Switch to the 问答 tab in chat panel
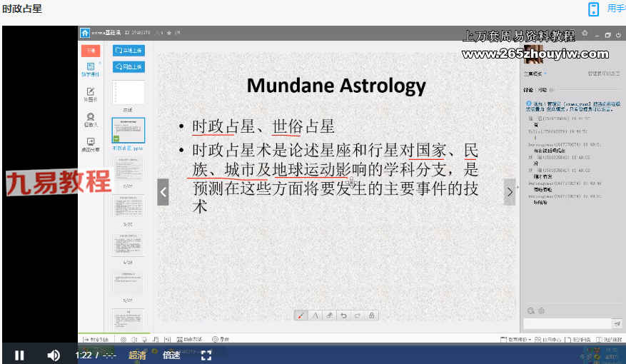This screenshot has height=364, width=626. point(542,90)
